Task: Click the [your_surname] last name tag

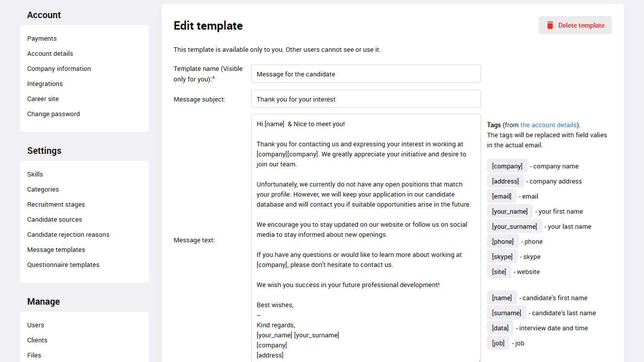Action: [514, 226]
